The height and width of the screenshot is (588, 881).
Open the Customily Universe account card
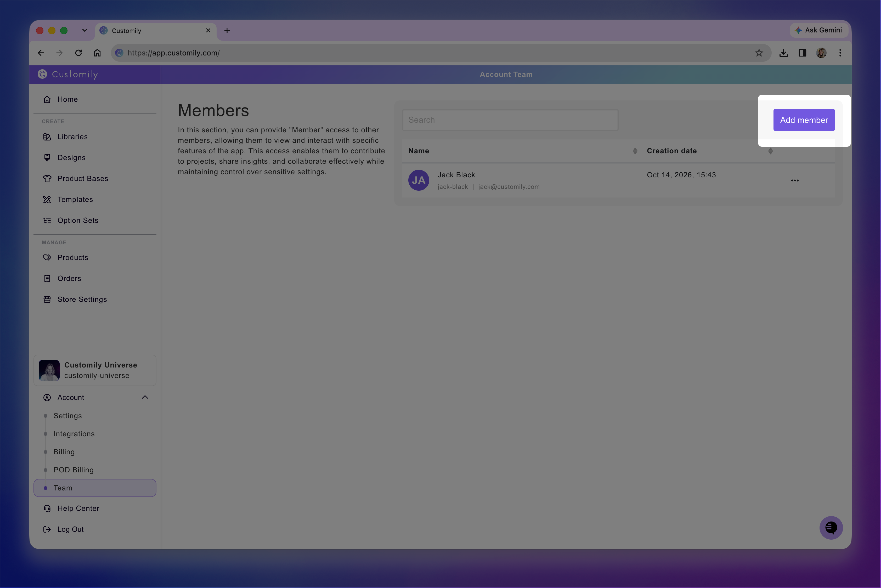point(95,370)
